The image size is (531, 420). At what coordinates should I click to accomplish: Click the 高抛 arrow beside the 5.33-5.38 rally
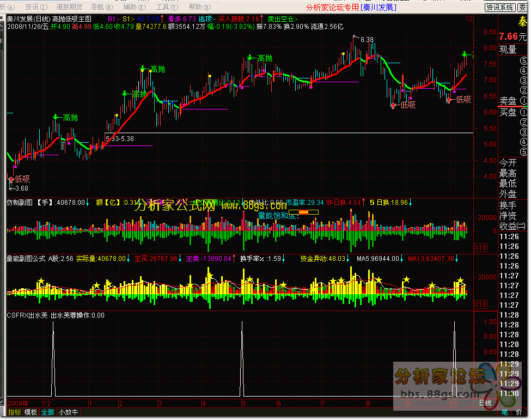click(x=125, y=94)
